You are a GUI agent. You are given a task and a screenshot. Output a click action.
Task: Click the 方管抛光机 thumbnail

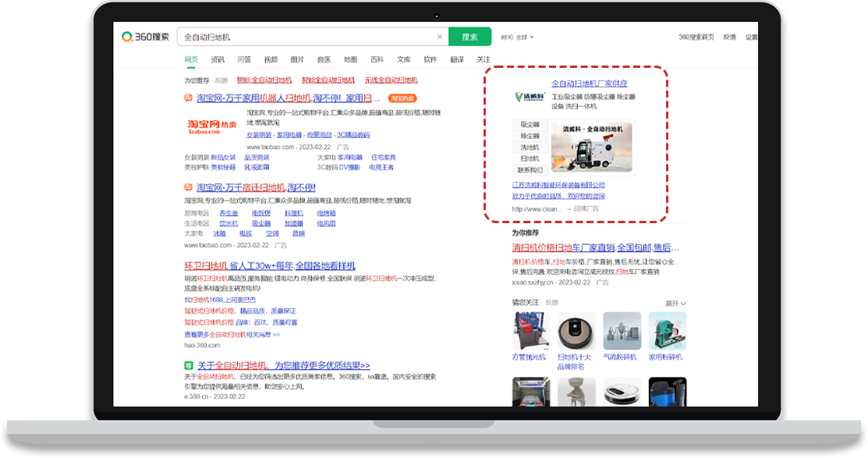pyautogui.click(x=530, y=331)
